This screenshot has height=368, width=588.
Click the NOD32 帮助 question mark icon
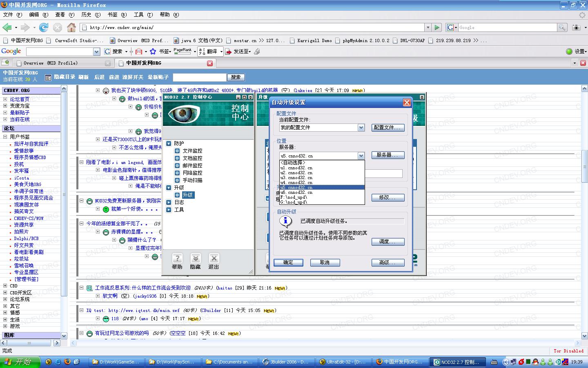pyautogui.click(x=177, y=258)
